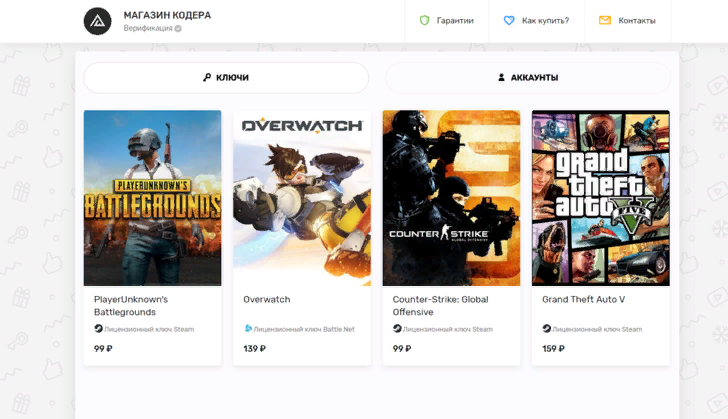Click the store logo triangle icon
The width and height of the screenshot is (728, 419).
click(x=98, y=21)
